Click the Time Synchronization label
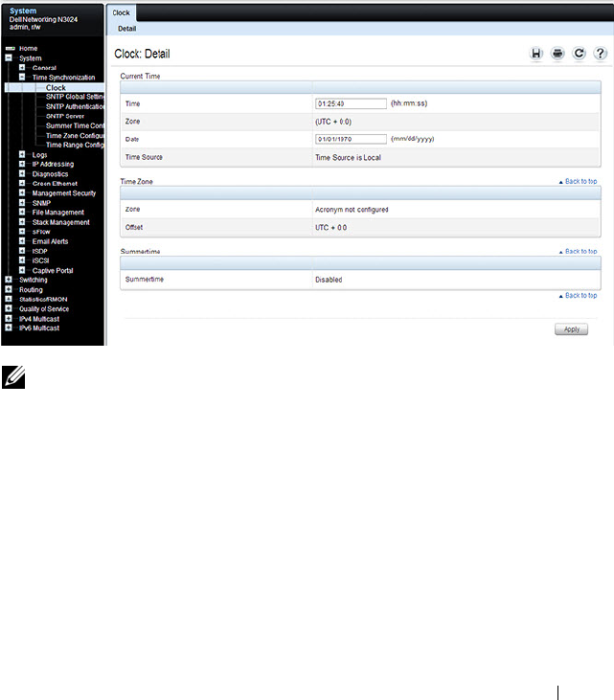The image size is (614, 700). point(63,78)
